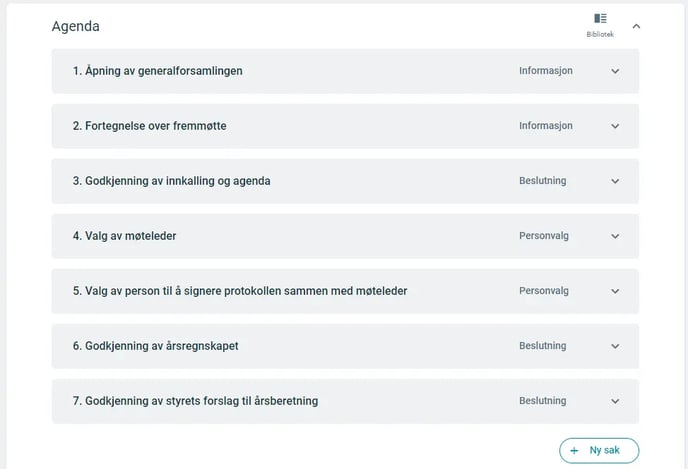Expand the Fortegnelse over fremmøtte chevron

(x=615, y=126)
